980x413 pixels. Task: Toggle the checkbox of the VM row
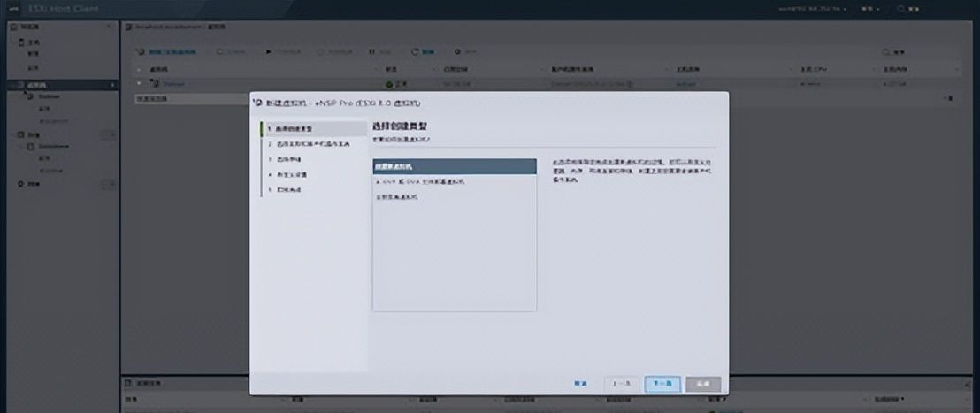tap(140, 83)
